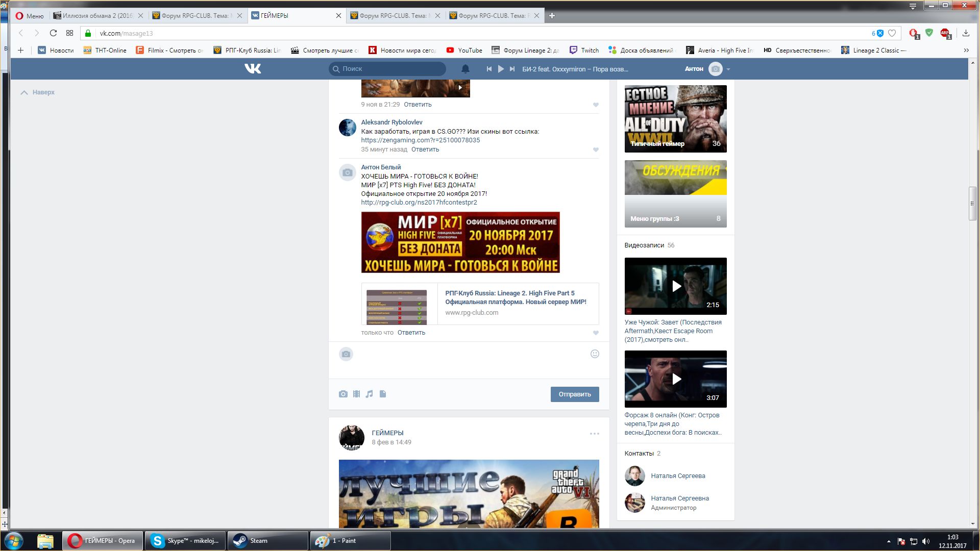Image resolution: width=980 pixels, height=551 pixels.
Task: Attach a photo using the bottom camera icon
Action: coord(343,394)
